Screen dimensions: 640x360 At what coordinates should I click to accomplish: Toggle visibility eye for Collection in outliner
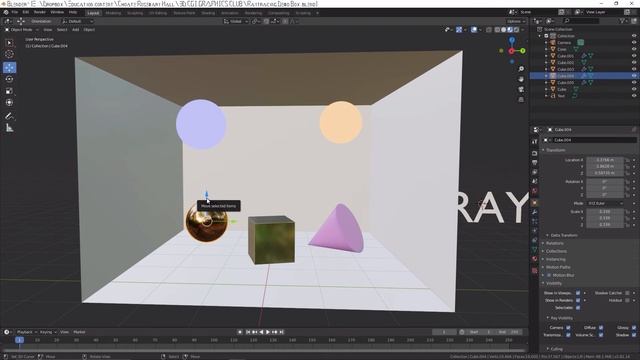coord(634,36)
